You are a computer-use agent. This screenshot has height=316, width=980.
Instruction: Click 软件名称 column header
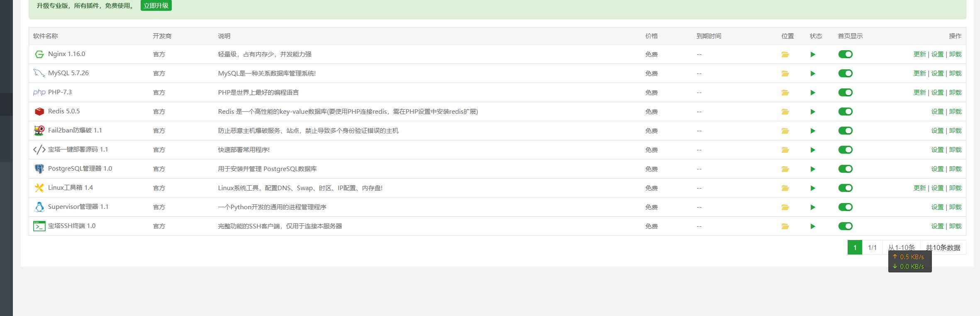[46, 36]
